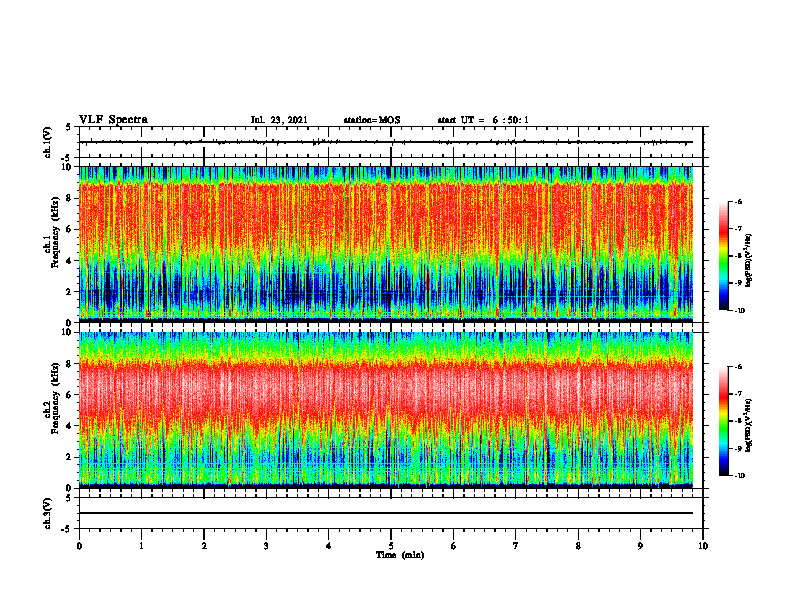Viewport: 792px width, 612px height.
Task: Click time axis tick label "0"
Action: [x=79, y=546]
